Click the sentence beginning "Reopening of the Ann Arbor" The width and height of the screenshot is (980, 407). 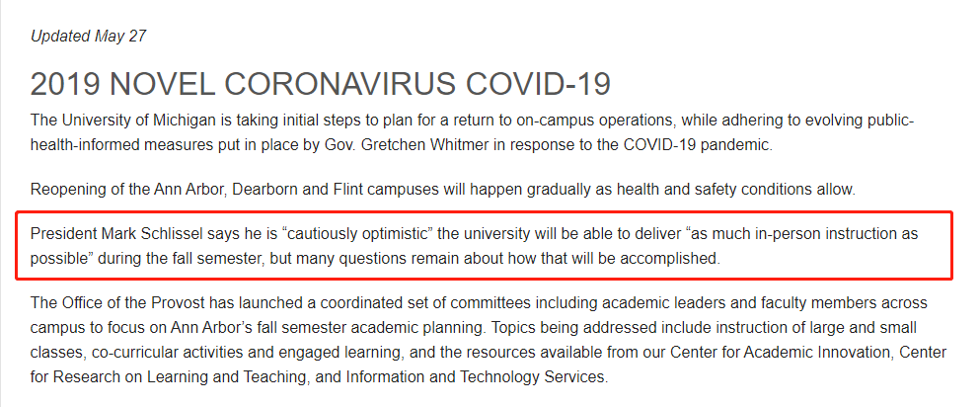442,190
